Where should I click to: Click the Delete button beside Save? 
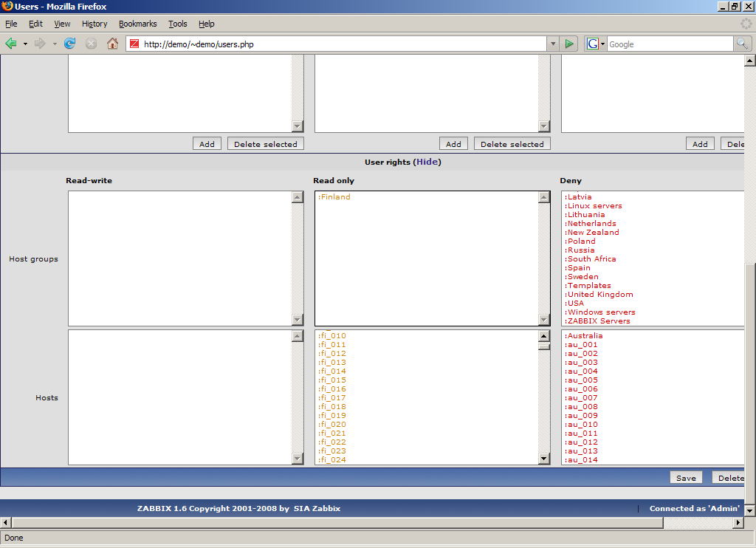[x=729, y=478]
